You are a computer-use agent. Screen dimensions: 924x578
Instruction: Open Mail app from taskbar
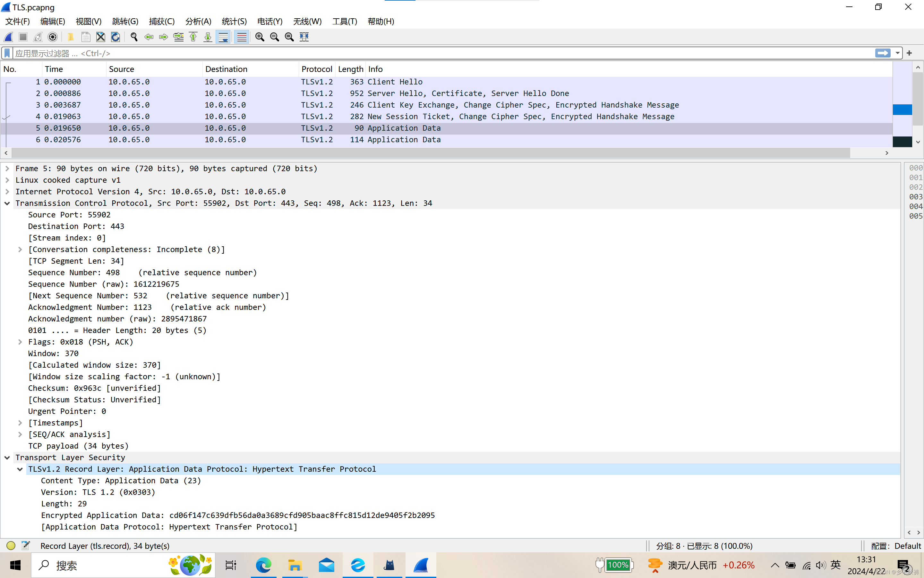pyautogui.click(x=327, y=565)
